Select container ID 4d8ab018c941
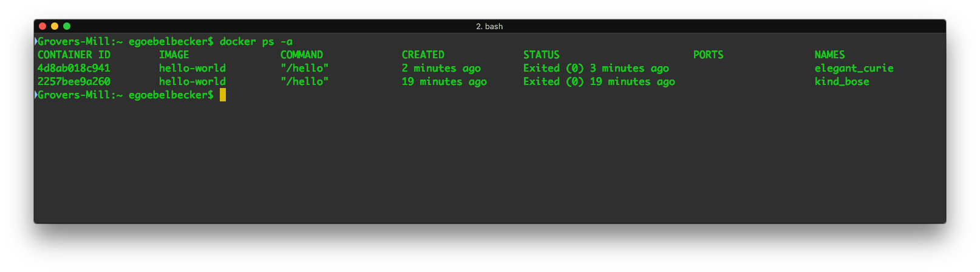The width and height of the screenshot is (980, 272). tap(74, 68)
